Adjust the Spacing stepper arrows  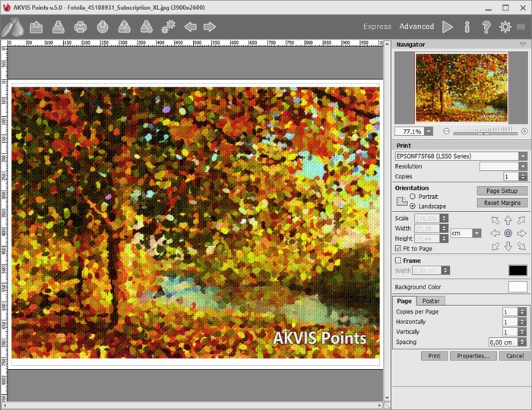tap(522, 342)
